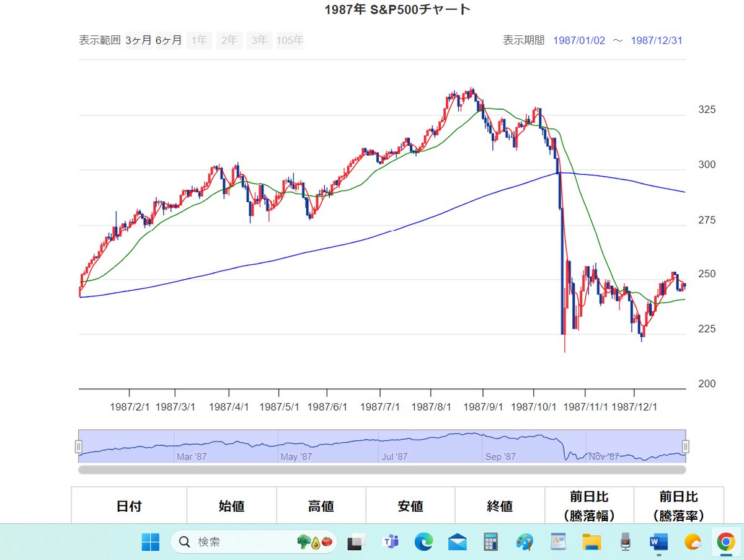Click the Sep '87 label in navigator
The height and width of the screenshot is (560, 744).
[x=500, y=456]
